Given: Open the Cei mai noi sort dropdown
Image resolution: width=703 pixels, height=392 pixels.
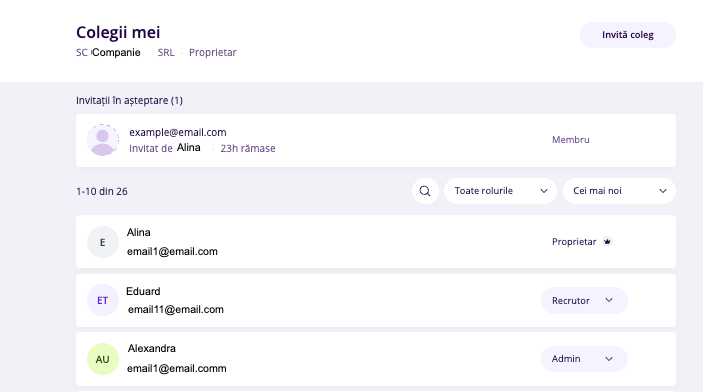Looking at the screenshot, I should [619, 191].
